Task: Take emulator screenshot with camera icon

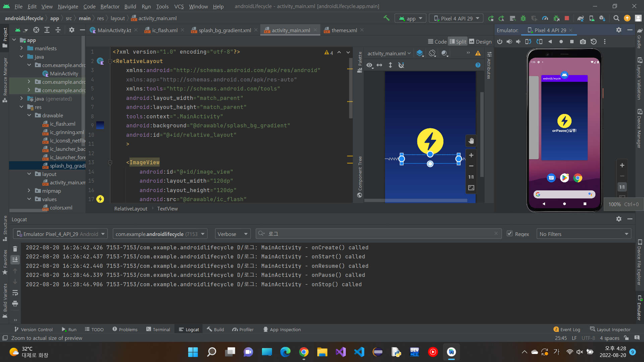Action: coord(583,42)
